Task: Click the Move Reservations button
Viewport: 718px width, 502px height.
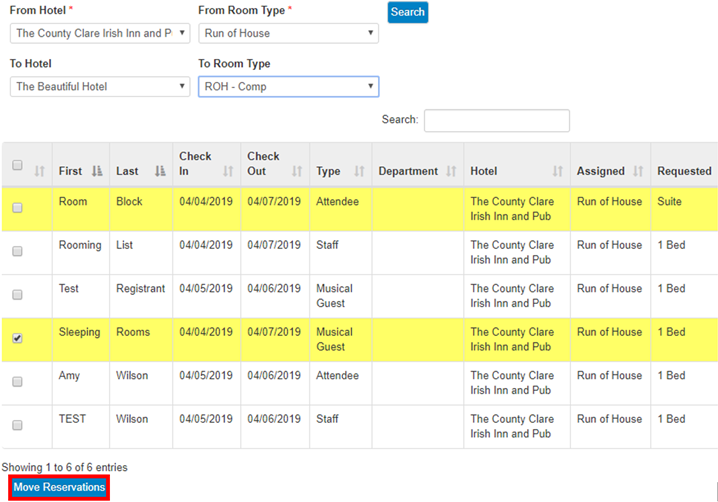Action: pos(59,488)
